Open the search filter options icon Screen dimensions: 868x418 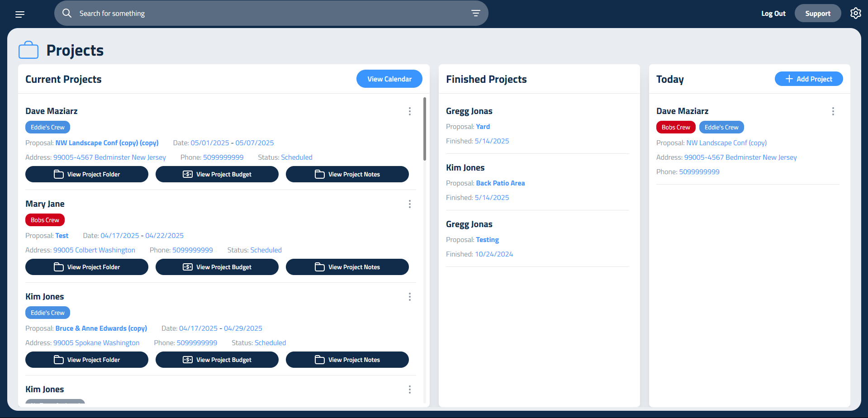point(475,13)
